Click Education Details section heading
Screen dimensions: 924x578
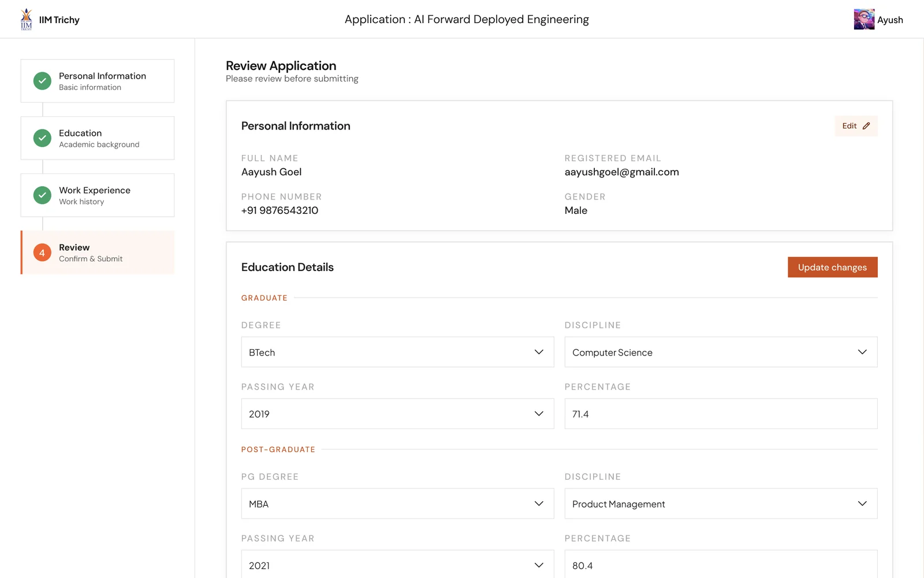[288, 267]
